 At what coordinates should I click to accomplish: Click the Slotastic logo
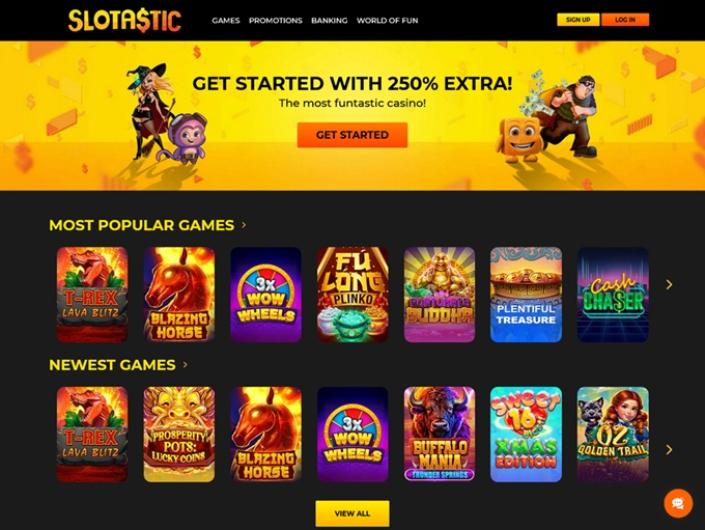[x=125, y=21]
